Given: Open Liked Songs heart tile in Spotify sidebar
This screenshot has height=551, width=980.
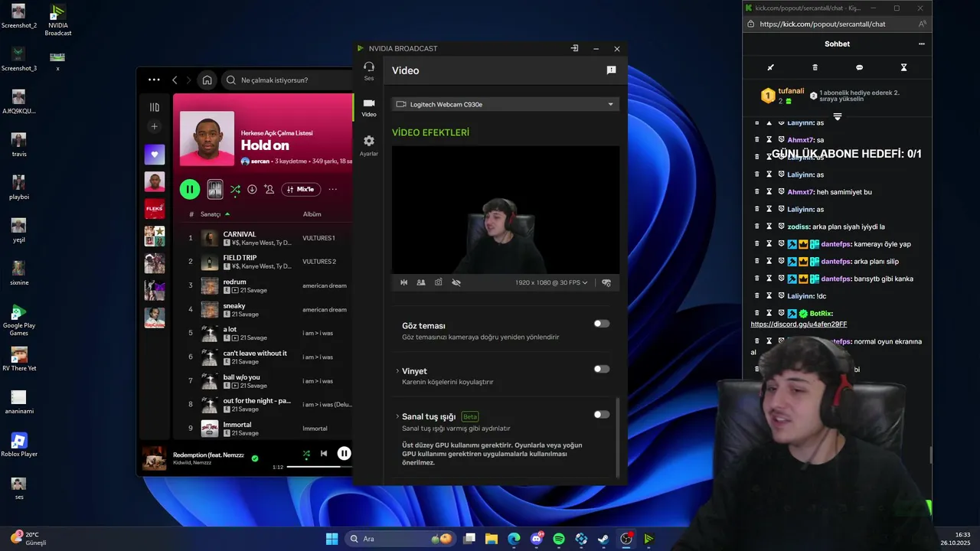Looking at the screenshot, I should click(155, 154).
